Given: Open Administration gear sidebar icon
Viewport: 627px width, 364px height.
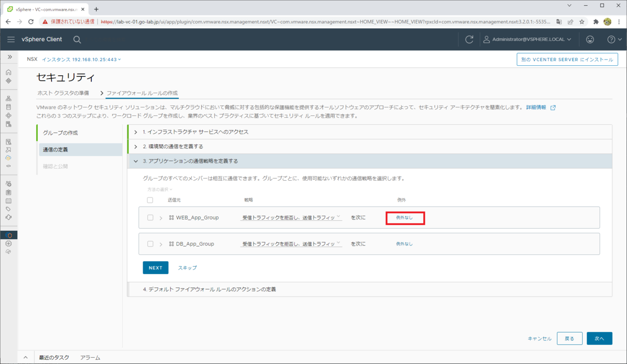Looking at the screenshot, I should click(8, 184).
